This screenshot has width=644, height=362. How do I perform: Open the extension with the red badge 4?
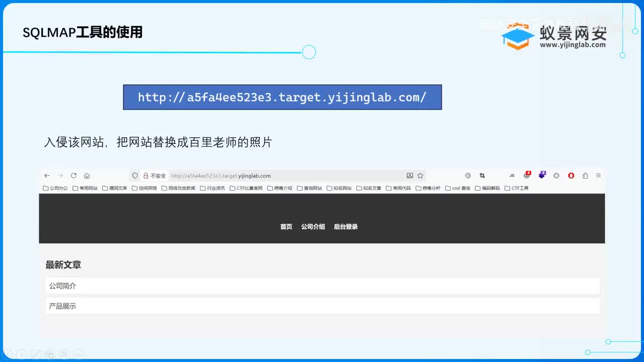(x=527, y=175)
